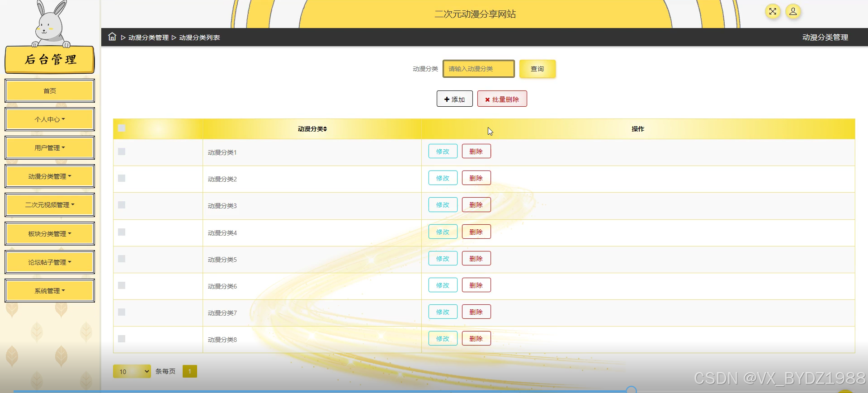Check the box for 动漫分类2
The width and height of the screenshot is (868, 393).
pyautogui.click(x=122, y=178)
